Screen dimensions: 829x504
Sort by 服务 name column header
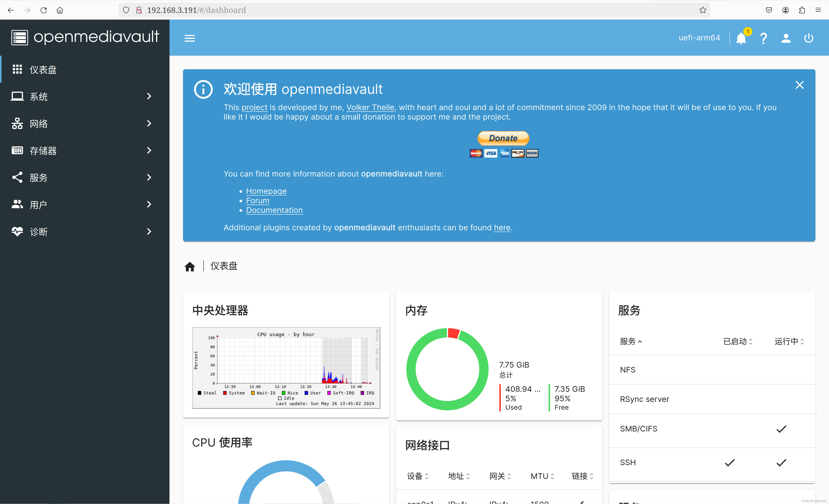click(x=631, y=341)
